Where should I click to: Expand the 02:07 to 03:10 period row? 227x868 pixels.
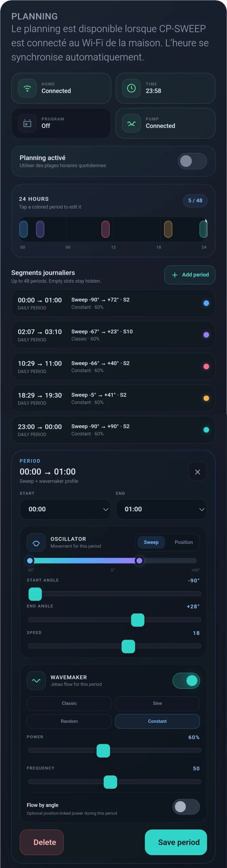[x=113, y=335]
